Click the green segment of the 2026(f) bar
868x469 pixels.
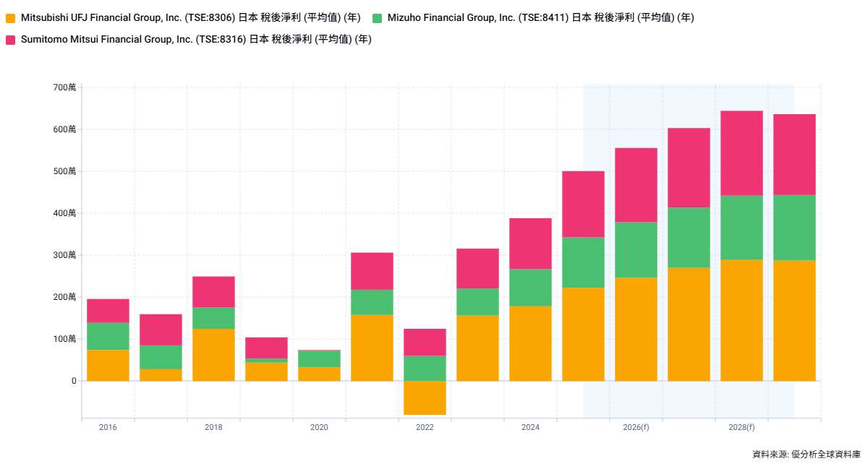click(636, 250)
